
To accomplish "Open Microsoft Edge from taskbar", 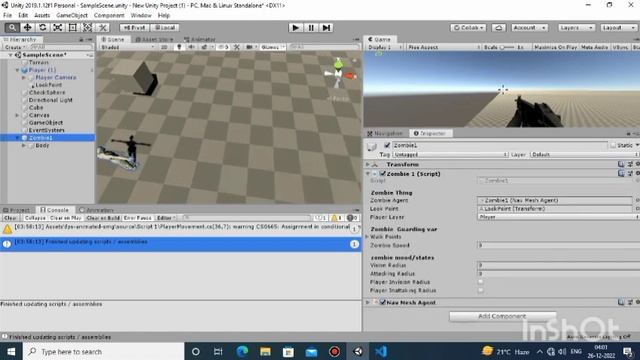I will [242, 351].
